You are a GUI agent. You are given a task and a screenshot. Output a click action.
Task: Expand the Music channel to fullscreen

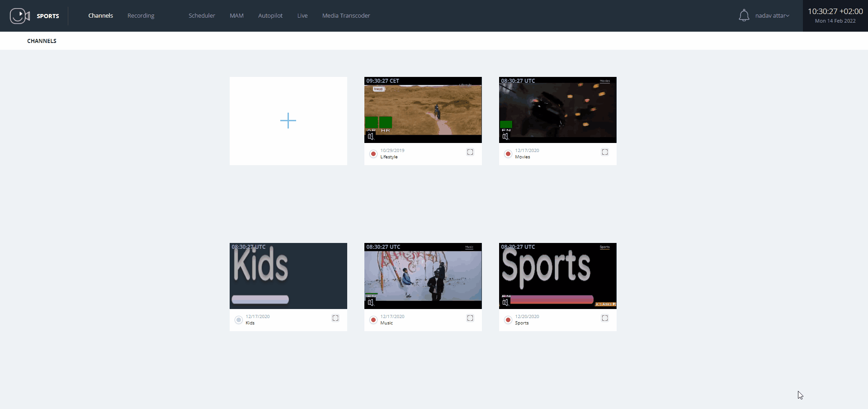pos(470,318)
